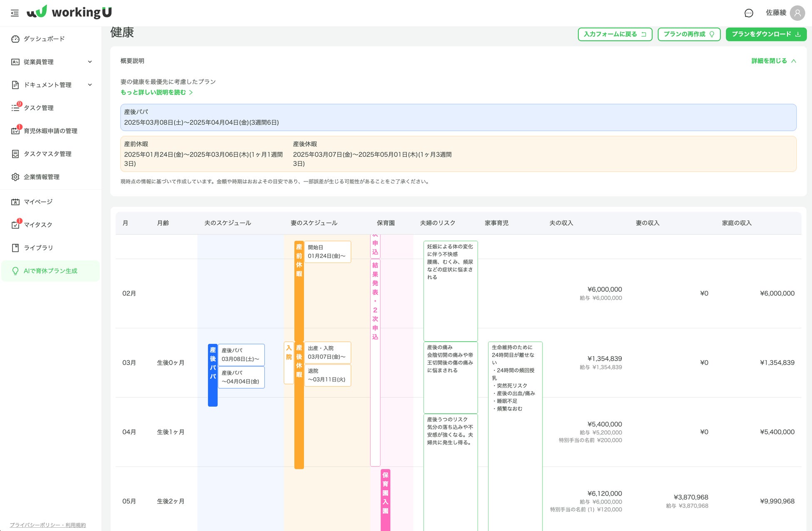Image resolution: width=812 pixels, height=531 pixels.
Task: Click the 企業情報管理 gear icon
Action: click(15, 177)
